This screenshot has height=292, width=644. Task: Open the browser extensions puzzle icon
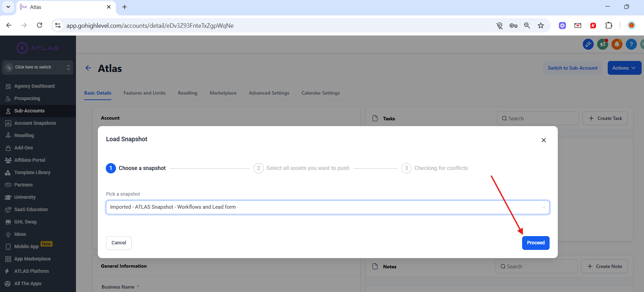[609, 25]
